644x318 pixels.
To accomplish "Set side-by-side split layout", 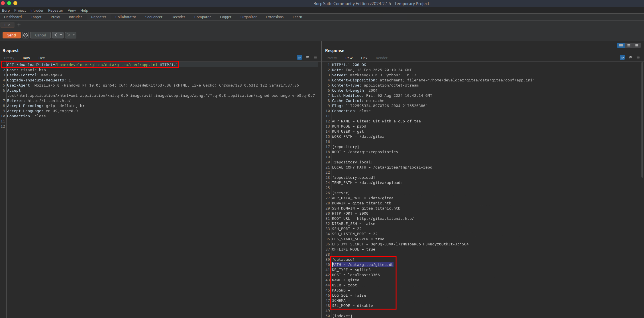I will click(621, 45).
